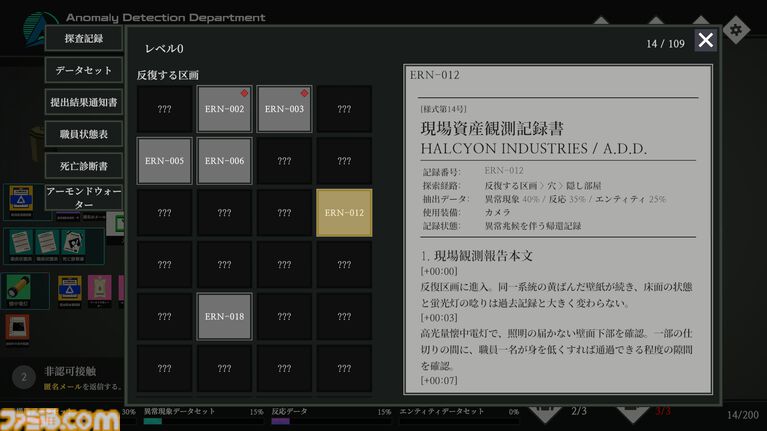
Task: Click the 匿名メールを返信する objective text
Action: pos(81,386)
